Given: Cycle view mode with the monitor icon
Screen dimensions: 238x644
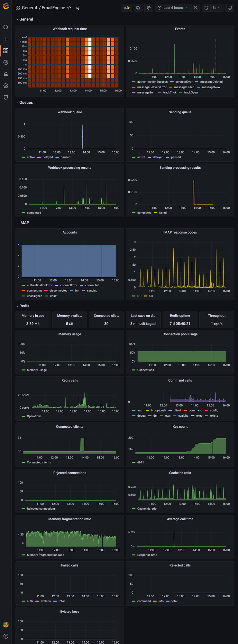Looking at the screenshot, I should click(x=230, y=8).
